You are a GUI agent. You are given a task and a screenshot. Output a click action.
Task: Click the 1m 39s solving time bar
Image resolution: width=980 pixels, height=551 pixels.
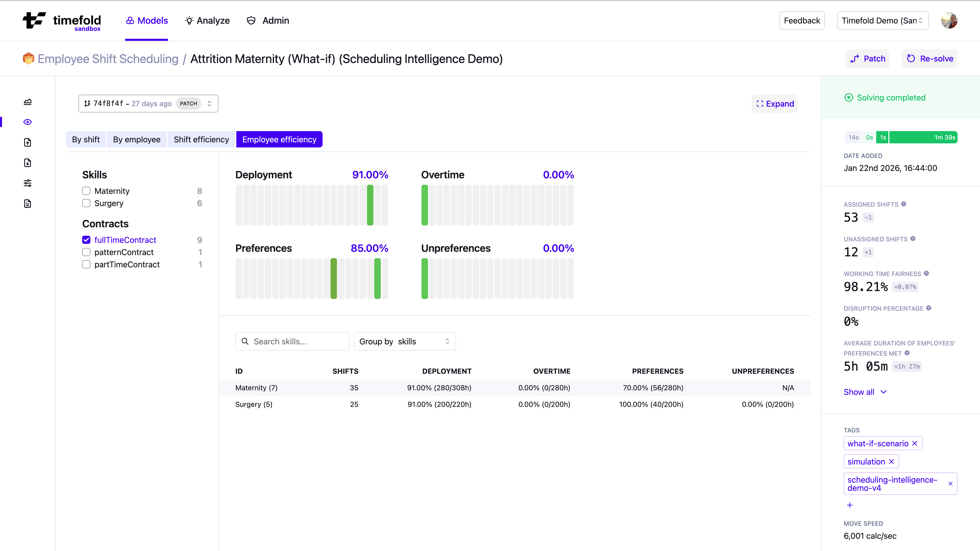(923, 137)
